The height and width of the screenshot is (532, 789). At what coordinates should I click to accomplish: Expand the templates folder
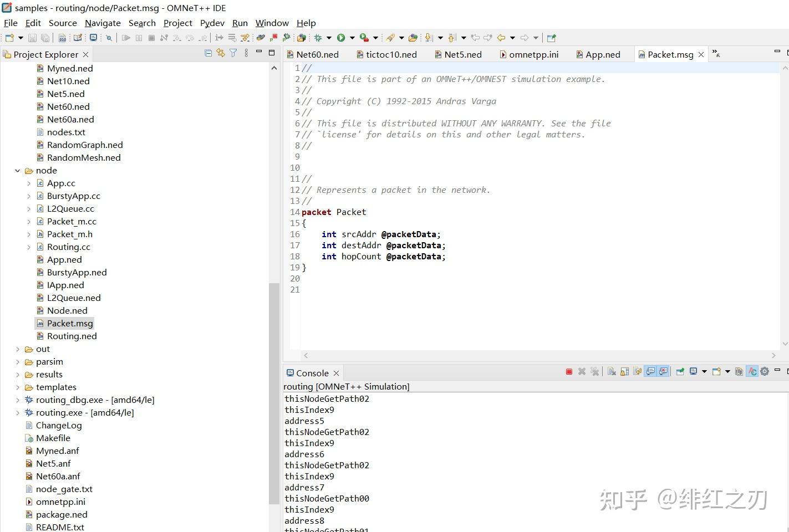tap(18, 387)
